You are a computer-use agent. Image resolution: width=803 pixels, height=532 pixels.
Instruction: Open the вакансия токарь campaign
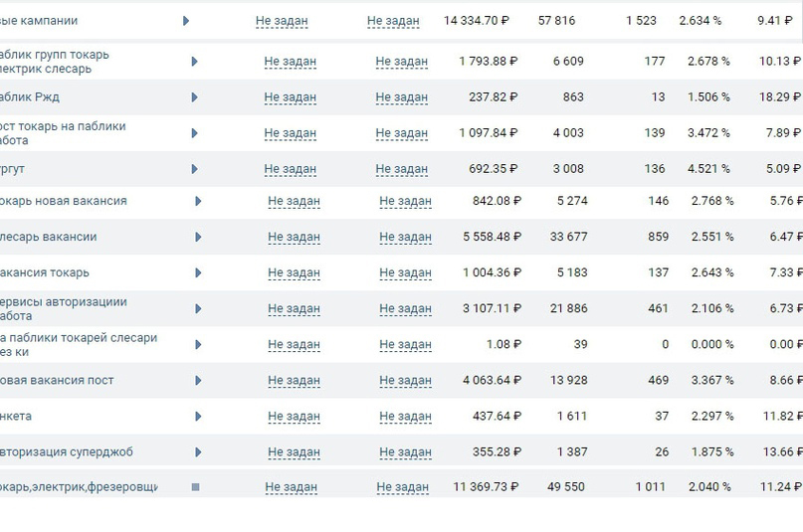[x=44, y=272]
